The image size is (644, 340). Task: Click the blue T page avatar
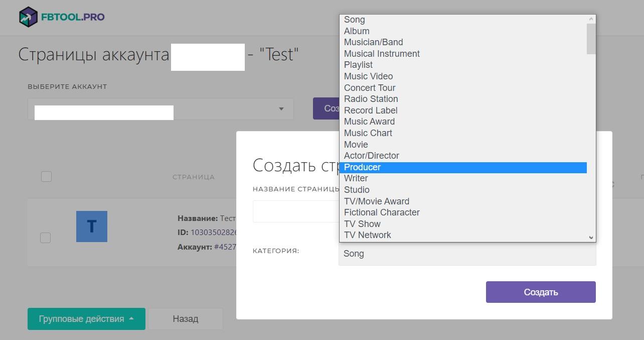point(92,226)
